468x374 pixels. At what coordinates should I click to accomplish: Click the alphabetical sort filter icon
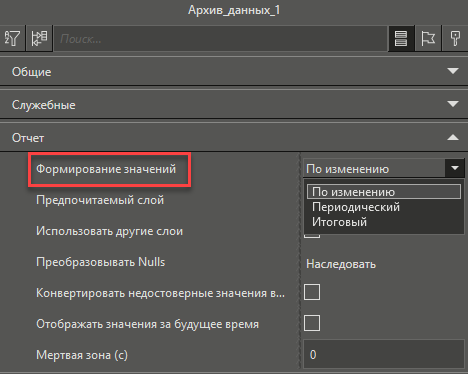pos(12,38)
